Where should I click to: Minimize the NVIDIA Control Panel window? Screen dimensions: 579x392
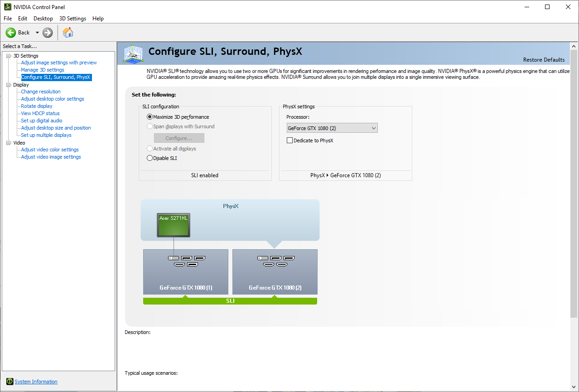[x=526, y=7]
